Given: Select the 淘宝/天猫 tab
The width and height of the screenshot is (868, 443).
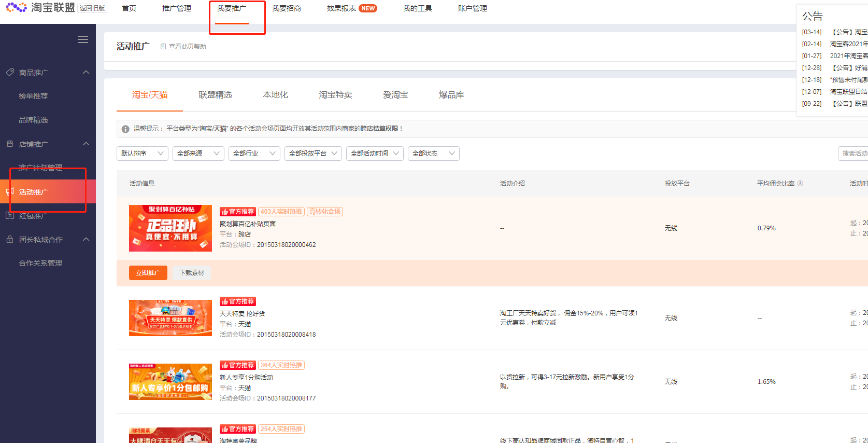Looking at the screenshot, I should pos(150,95).
